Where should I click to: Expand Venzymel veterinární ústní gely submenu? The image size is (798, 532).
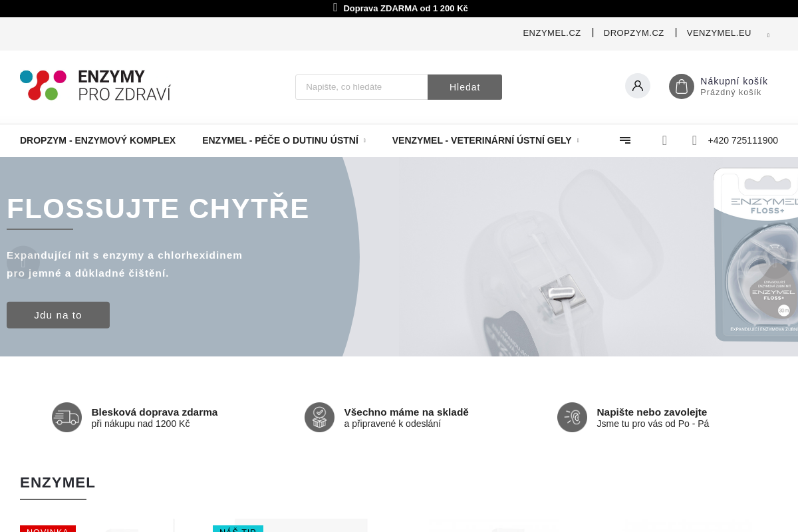[577, 141]
